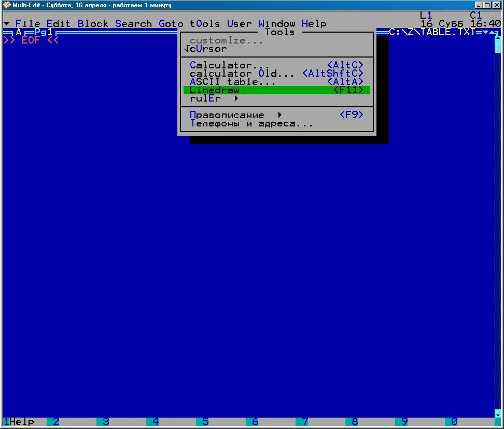Click function key 4 in bottom bar
This screenshot has height=429, width=504.
156,421
